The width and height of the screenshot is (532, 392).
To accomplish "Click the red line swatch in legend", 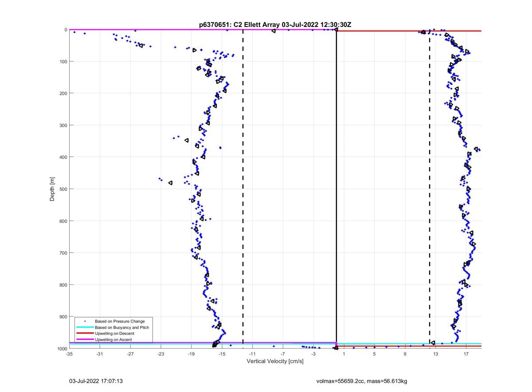I will click(x=85, y=334).
